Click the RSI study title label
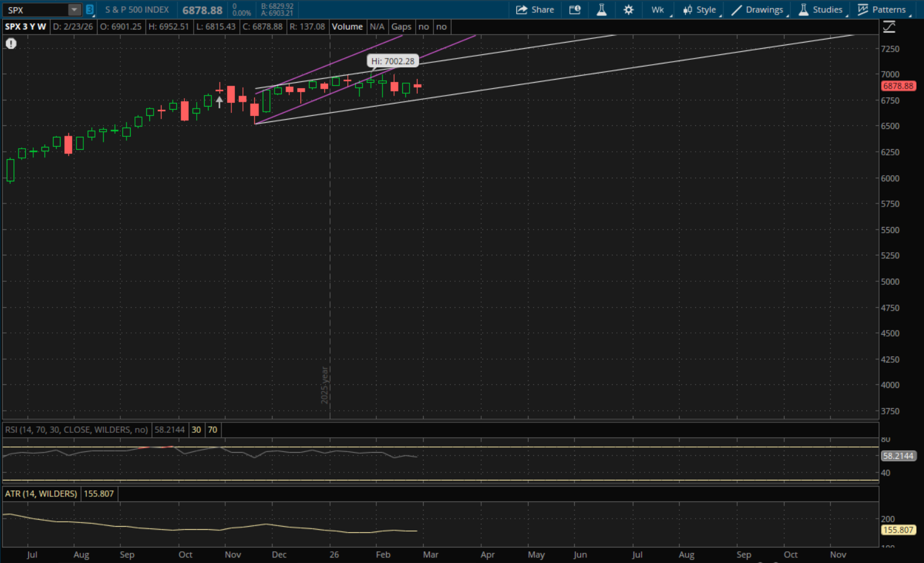924x563 pixels. point(76,430)
